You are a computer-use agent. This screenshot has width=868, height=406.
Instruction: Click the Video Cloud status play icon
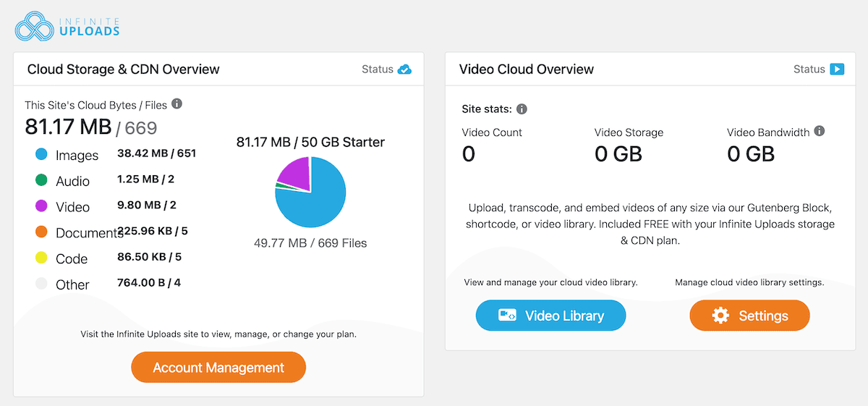(x=837, y=69)
